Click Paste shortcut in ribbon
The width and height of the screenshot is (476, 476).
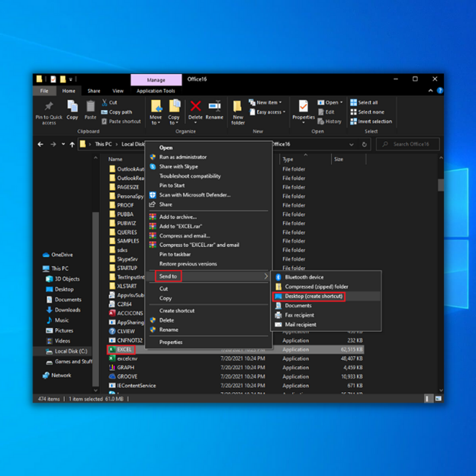click(121, 121)
